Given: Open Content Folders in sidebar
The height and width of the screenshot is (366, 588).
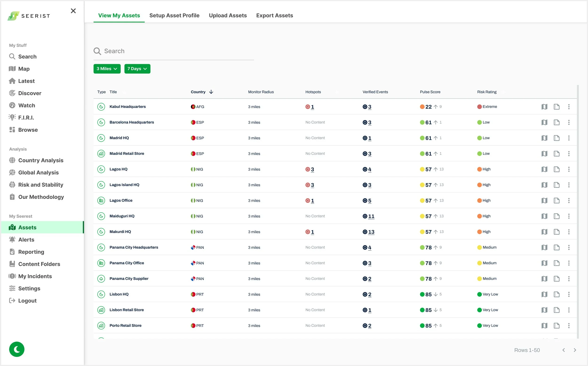Looking at the screenshot, I should (39, 264).
